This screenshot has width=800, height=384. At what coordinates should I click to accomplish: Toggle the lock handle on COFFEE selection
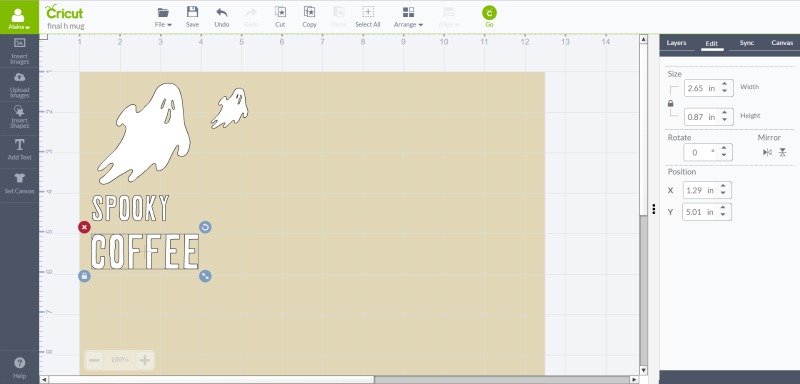point(84,276)
